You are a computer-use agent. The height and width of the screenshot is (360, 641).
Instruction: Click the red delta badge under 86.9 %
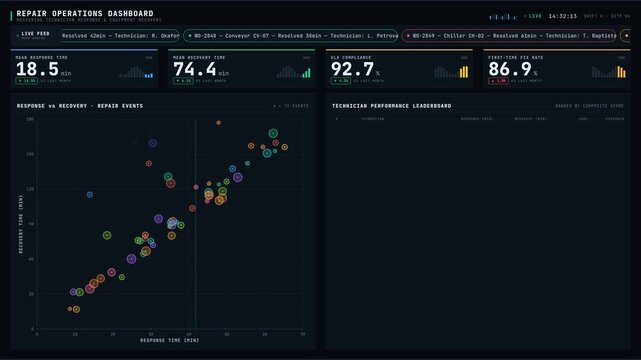tap(498, 81)
